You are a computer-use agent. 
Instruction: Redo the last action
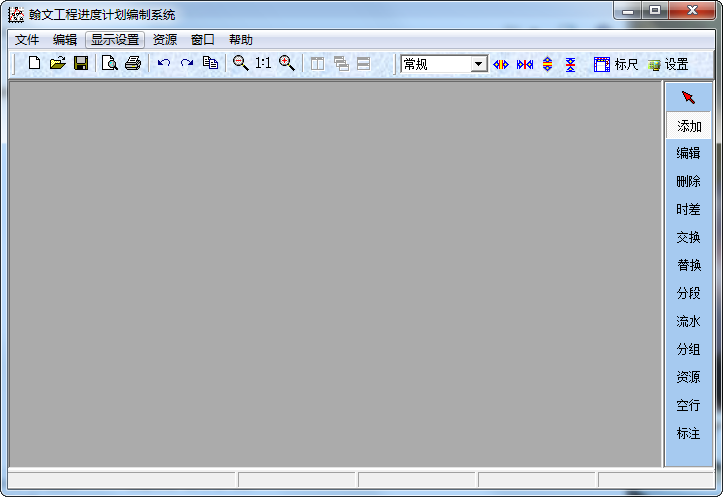[x=187, y=63]
